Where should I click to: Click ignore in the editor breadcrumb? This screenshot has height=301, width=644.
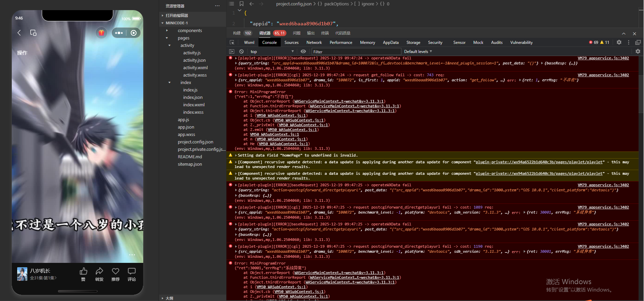[x=368, y=4]
